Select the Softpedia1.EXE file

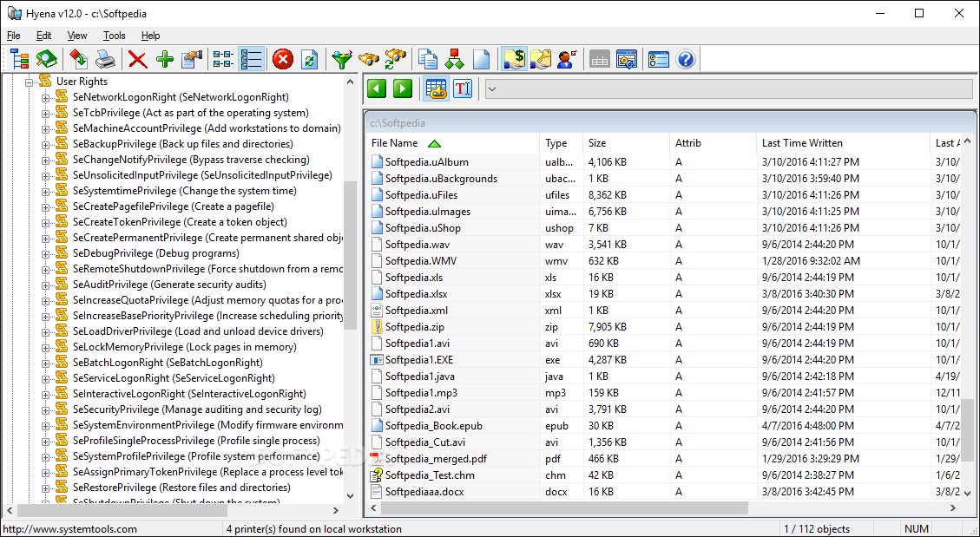(418, 360)
